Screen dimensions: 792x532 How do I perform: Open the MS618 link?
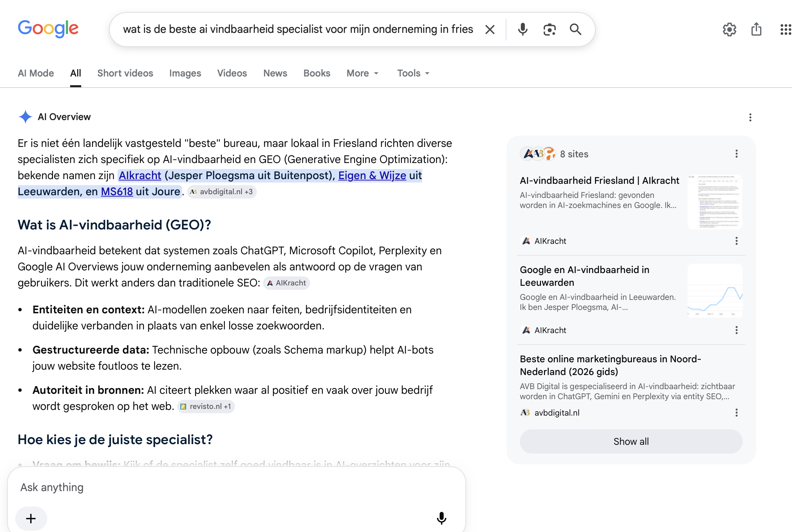117,192
